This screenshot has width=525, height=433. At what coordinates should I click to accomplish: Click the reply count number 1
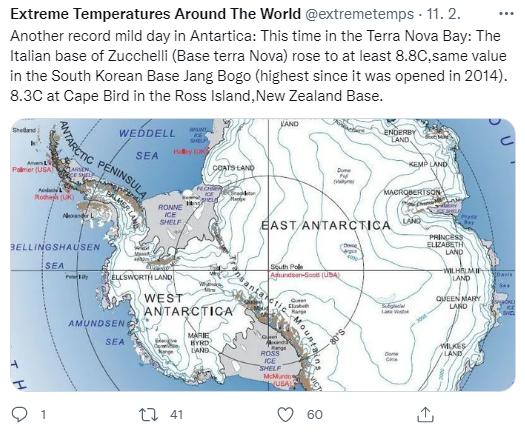tap(43, 415)
